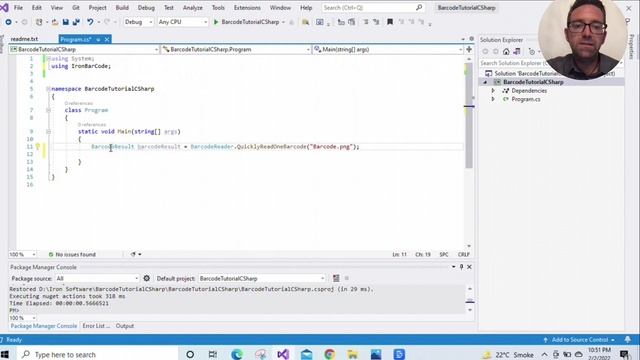Click the Ln: 11 status indicator
Viewport: 640px width, 360px height.
pyautogui.click(x=400, y=254)
